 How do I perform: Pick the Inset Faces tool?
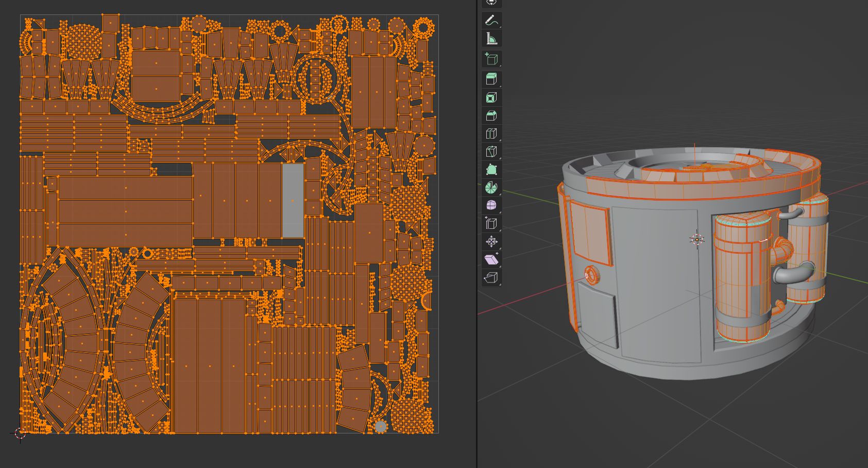tap(491, 97)
